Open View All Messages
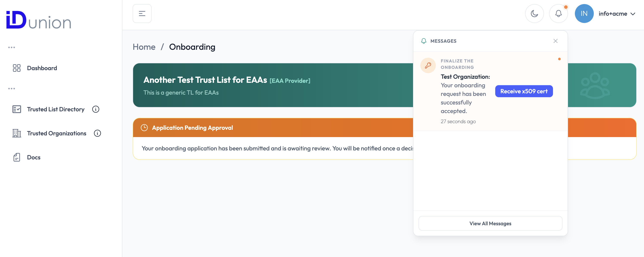The height and width of the screenshot is (257, 644). [x=490, y=223]
